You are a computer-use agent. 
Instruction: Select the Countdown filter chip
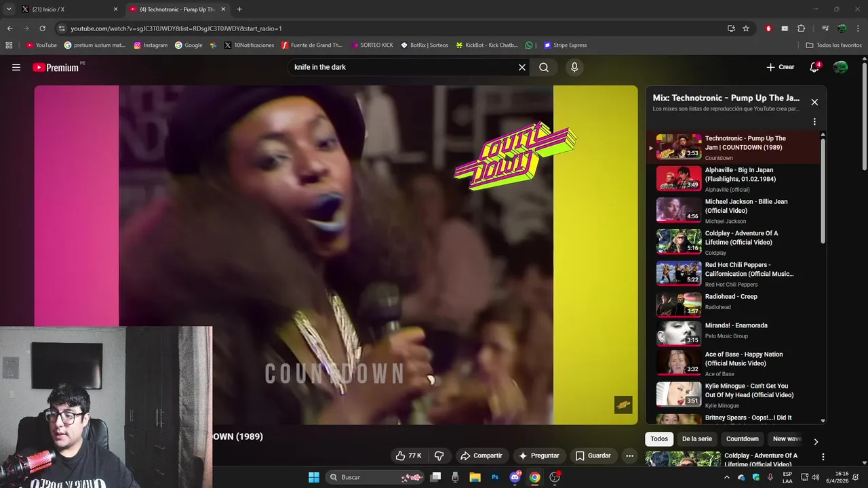743,439
